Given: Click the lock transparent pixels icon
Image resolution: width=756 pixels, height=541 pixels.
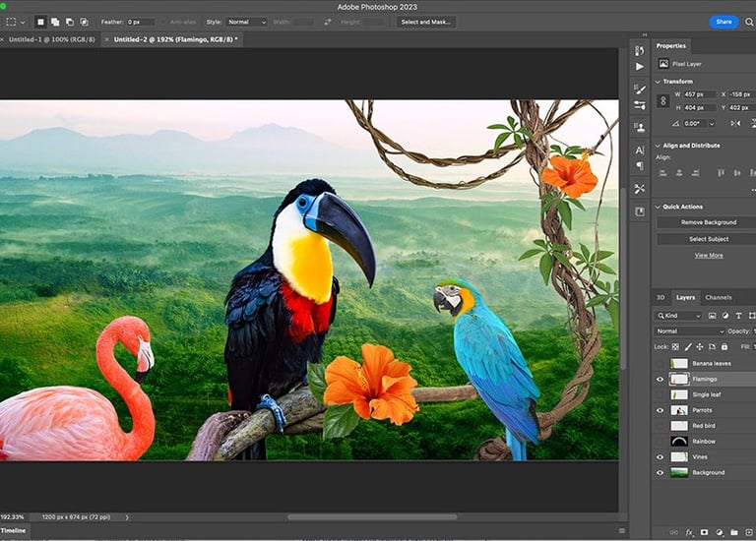Looking at the screenshot, I should (675, 347).
